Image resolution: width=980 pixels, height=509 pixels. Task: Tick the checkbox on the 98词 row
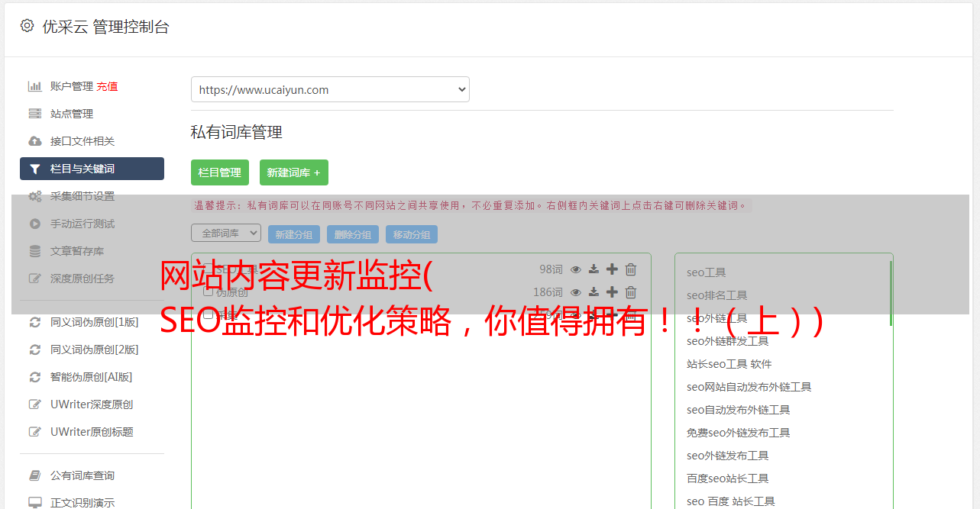(208, 269)
